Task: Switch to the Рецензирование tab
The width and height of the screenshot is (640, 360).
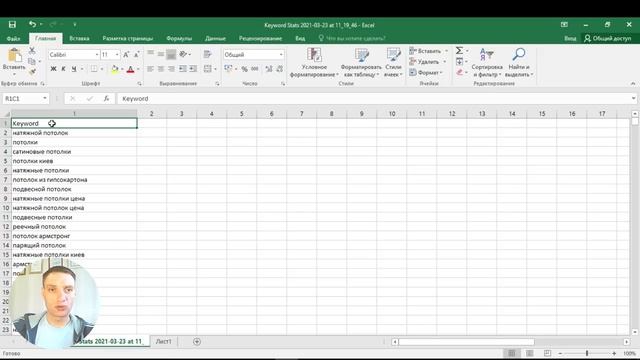Action: (260, 38)
